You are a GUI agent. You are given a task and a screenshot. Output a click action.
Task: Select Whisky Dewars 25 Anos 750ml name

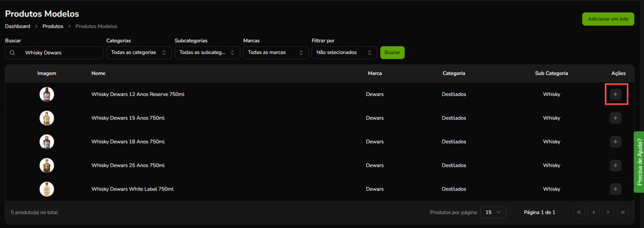coord(128,166)
